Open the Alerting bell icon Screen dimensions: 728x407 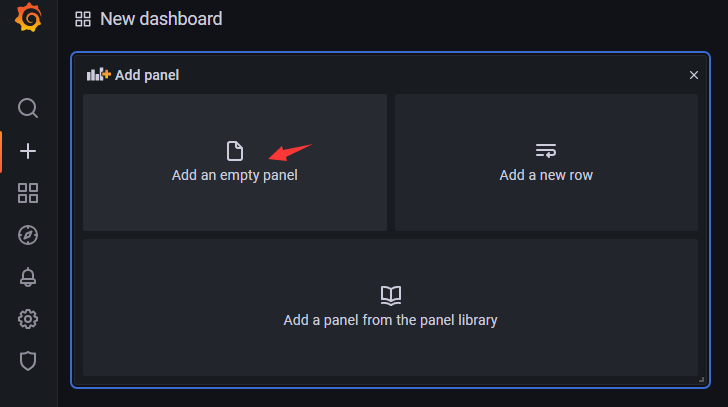point(28,277)
